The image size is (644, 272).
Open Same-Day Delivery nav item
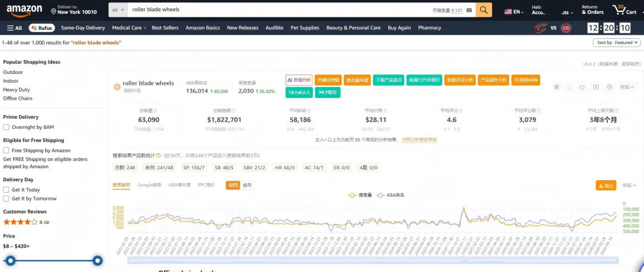83,28
